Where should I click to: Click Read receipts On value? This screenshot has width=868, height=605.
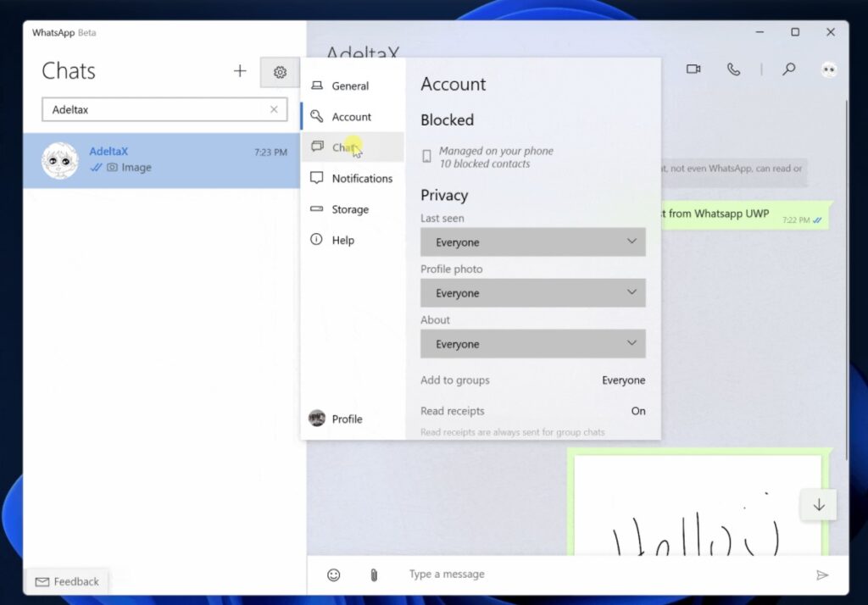click(638, 411)
